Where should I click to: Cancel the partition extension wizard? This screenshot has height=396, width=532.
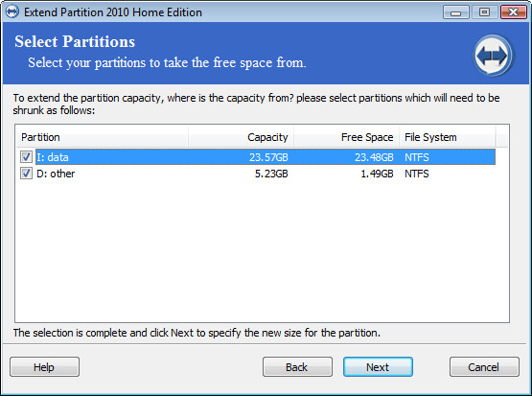click(x=484, y=367)
